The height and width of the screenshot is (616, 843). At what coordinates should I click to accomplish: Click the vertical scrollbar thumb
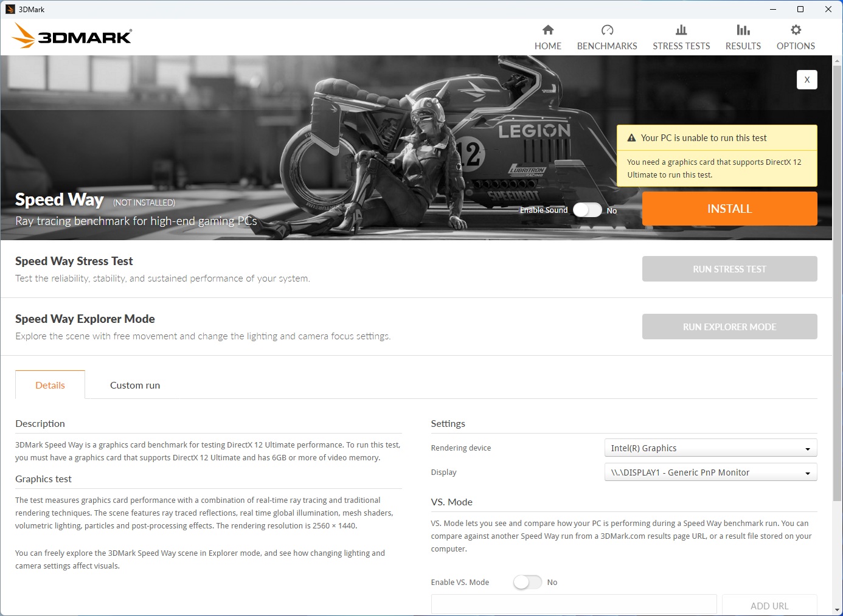point(838,283)
